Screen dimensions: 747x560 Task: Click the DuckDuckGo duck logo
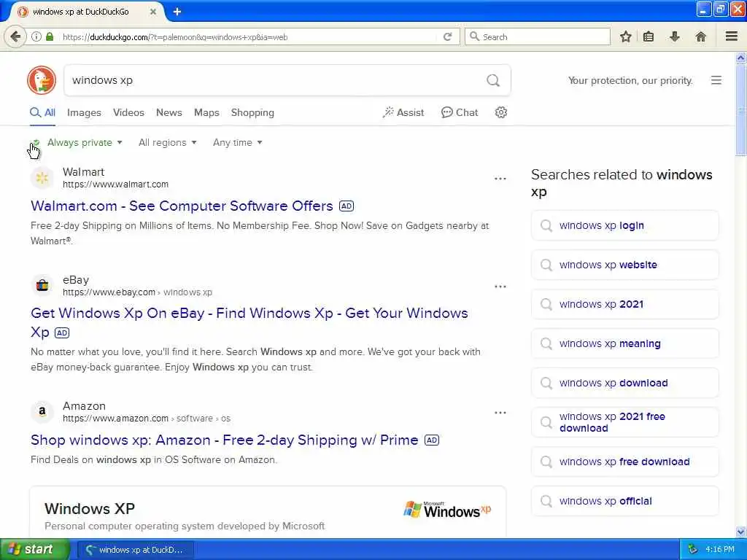pyautogui.click(x=42, y=80)
